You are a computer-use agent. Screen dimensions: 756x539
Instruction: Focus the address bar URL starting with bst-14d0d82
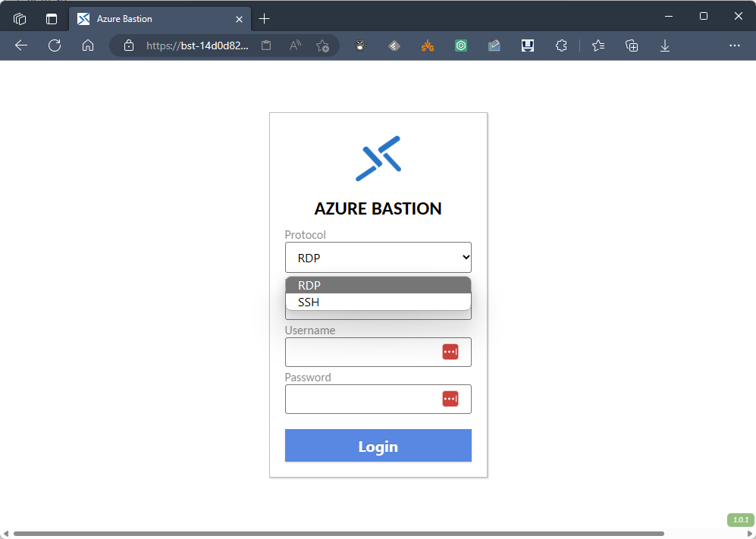click(x=198, y=45)
